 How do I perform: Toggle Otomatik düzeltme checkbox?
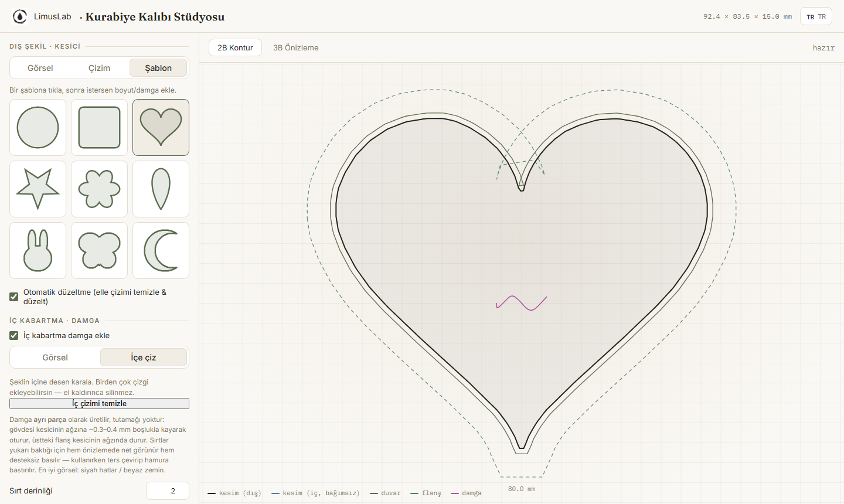pos(14,297)
